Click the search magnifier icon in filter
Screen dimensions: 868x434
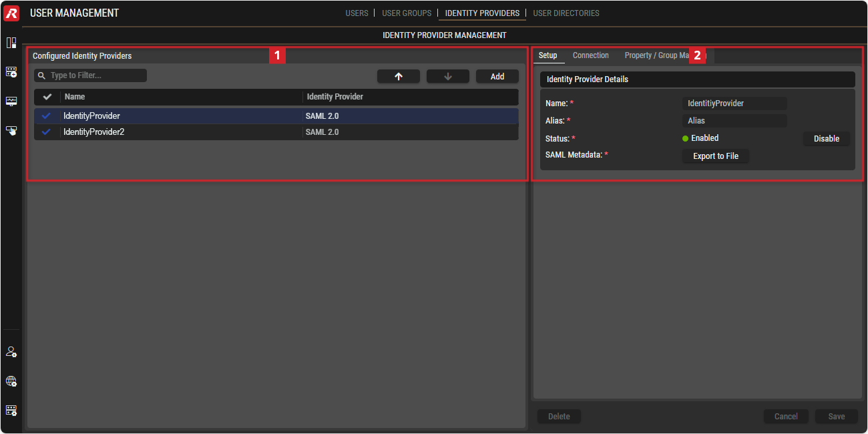coord(41,75)
